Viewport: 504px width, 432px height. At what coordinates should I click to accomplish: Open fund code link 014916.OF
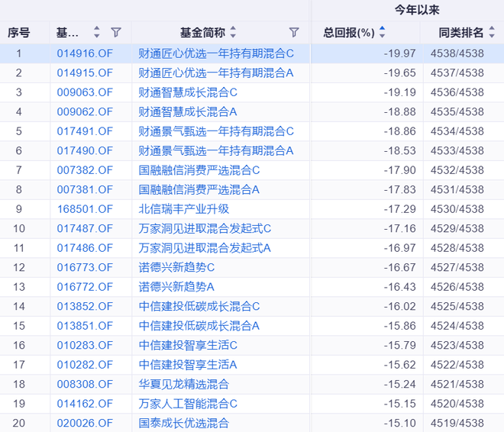coord(84,53)
